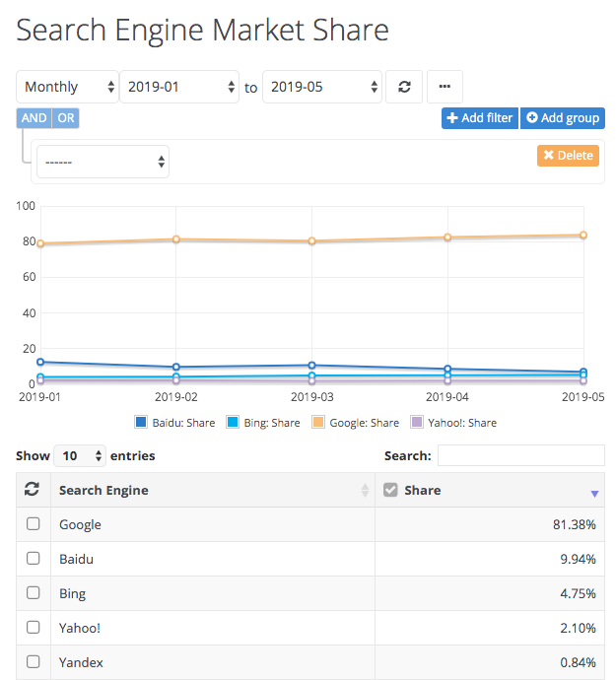Click the orange Delete button

(568, 156)
